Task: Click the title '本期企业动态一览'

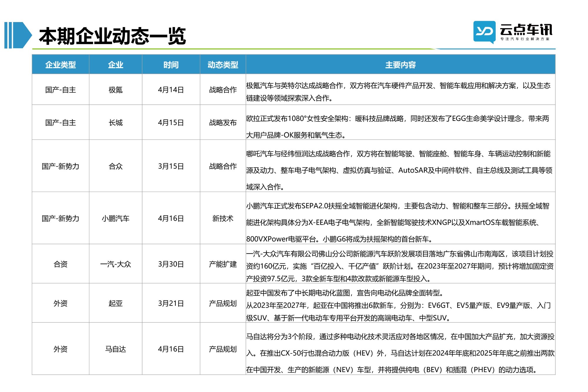Action: 112,36
